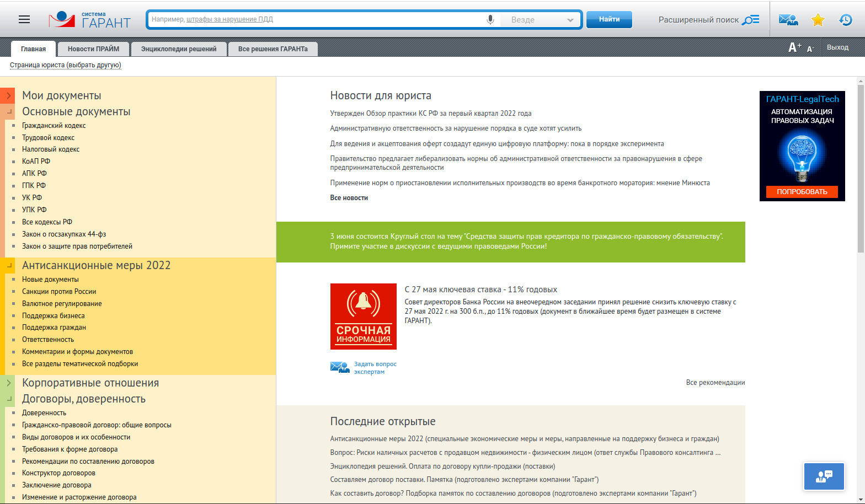Open Поддержка бизнеса link
865x504 pixels.
54,316
